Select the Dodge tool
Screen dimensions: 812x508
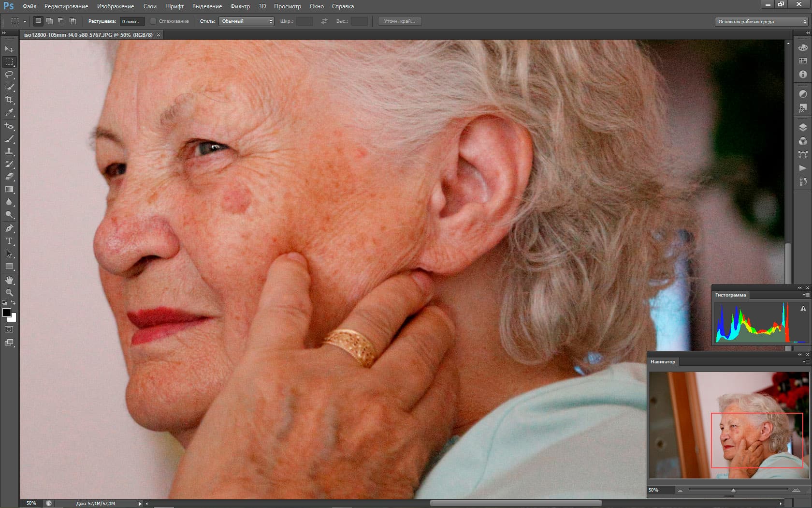[x=9, y=214]
